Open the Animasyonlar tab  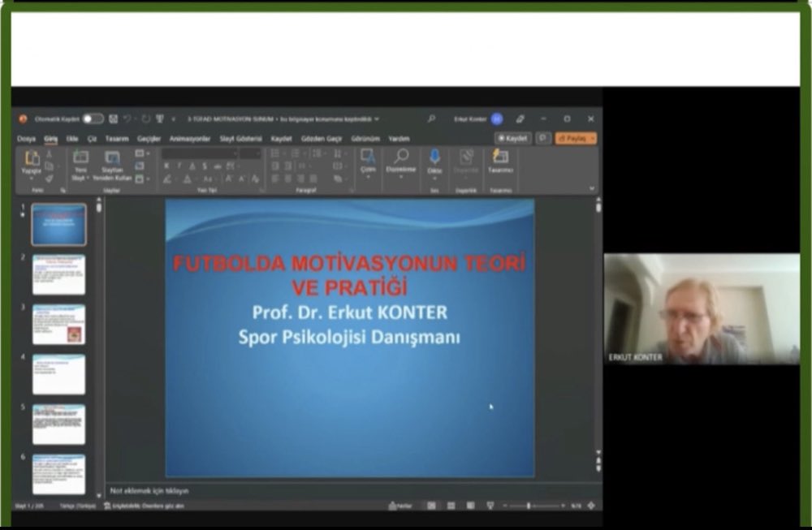190,139
